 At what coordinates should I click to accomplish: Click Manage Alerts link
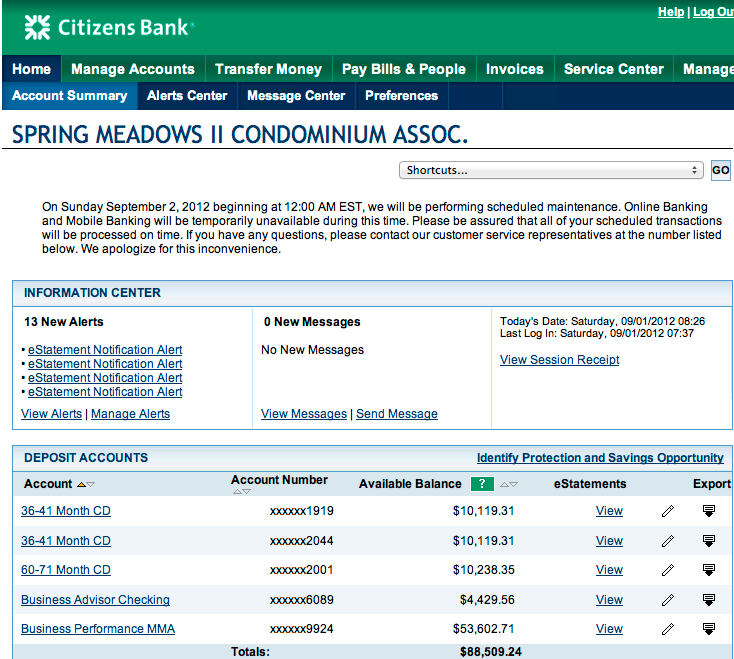pos(131,414)
